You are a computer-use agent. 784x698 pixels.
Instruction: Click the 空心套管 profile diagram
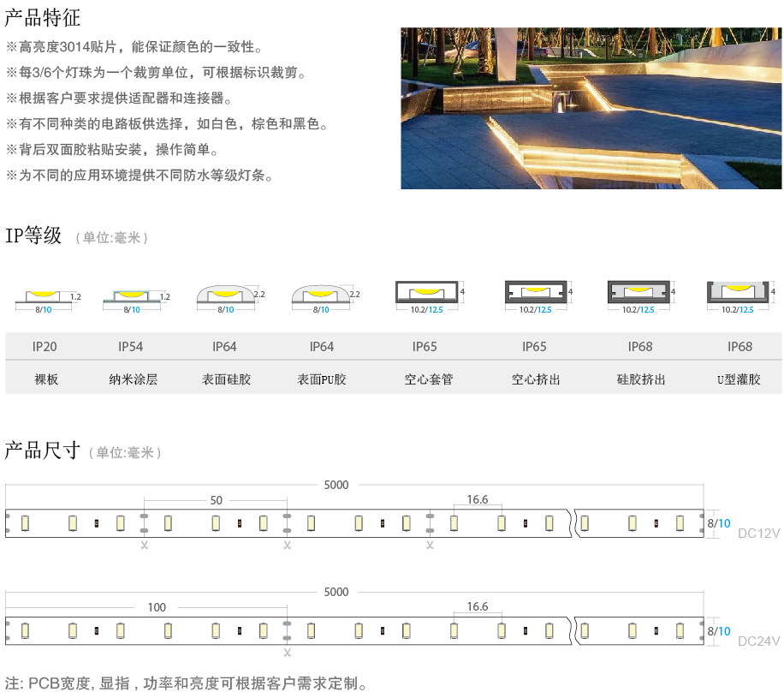point(426,293)
